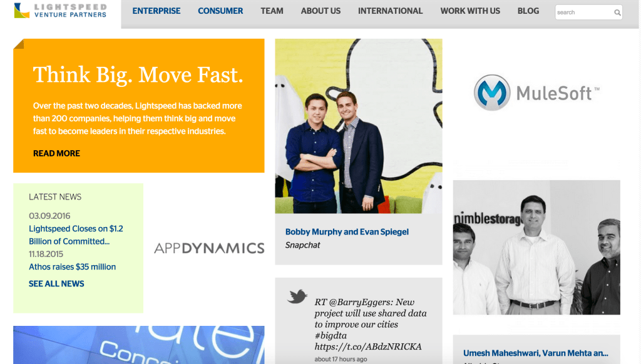
Task: Visit the Blog page
Action: click(528, 11)
